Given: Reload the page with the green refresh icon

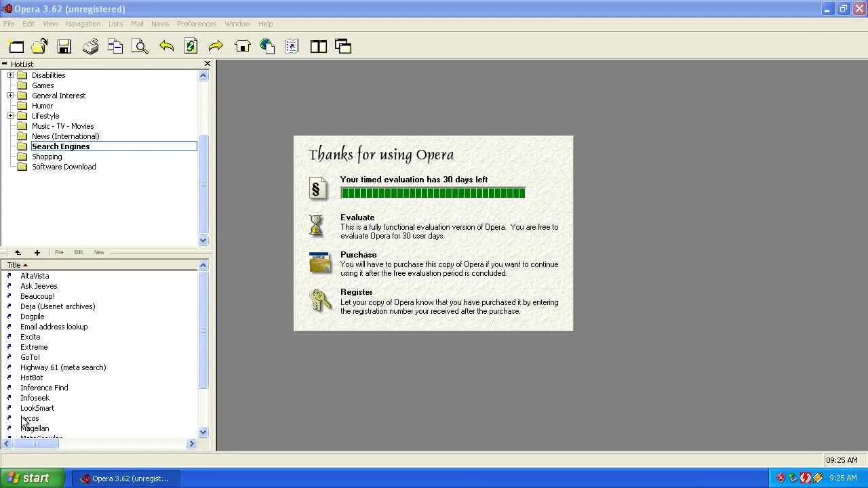Looking at the screenshot, I should [191, 46].
